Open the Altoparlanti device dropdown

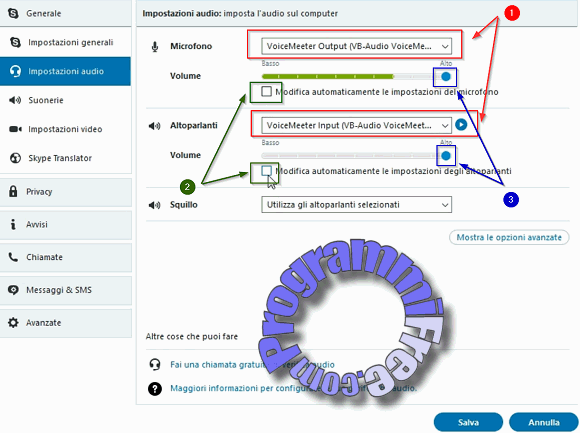click(356, 125)
